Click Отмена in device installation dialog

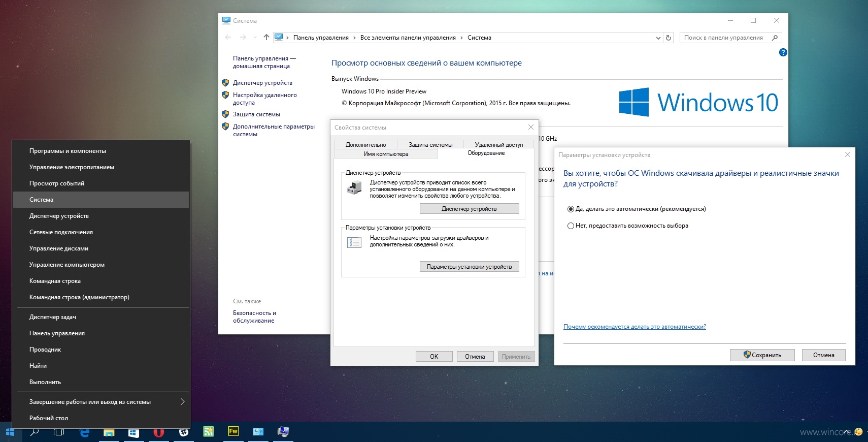coord(824,355)
